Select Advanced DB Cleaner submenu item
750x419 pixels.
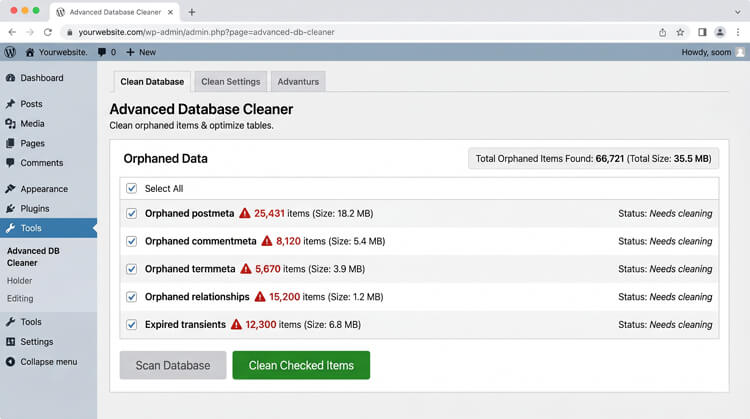(33, 257)
